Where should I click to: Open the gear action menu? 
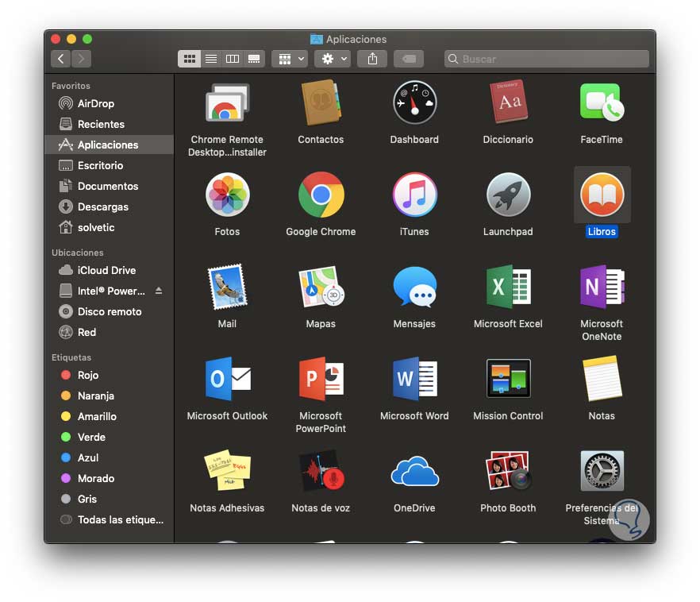pyautogui.click(x=333, y=59)
